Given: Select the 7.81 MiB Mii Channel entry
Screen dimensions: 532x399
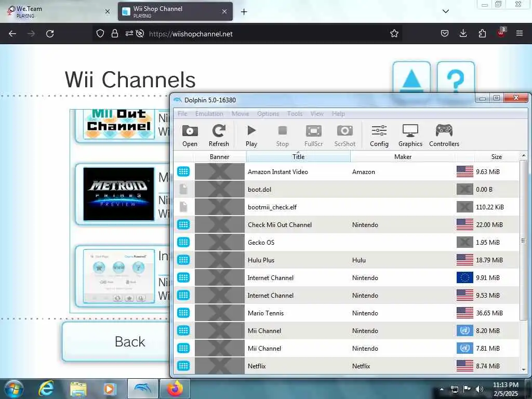Looking at the screenshot, I should (x=347, y=348).
